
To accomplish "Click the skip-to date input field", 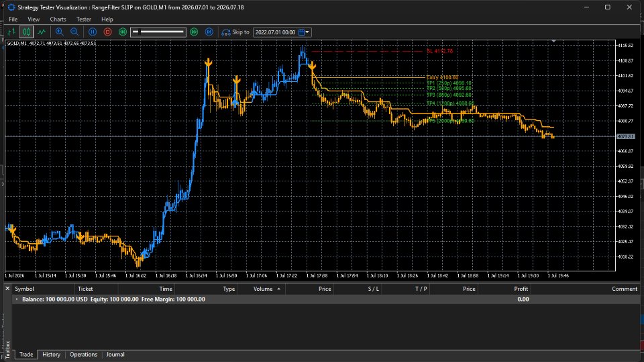I will [275, 32].
